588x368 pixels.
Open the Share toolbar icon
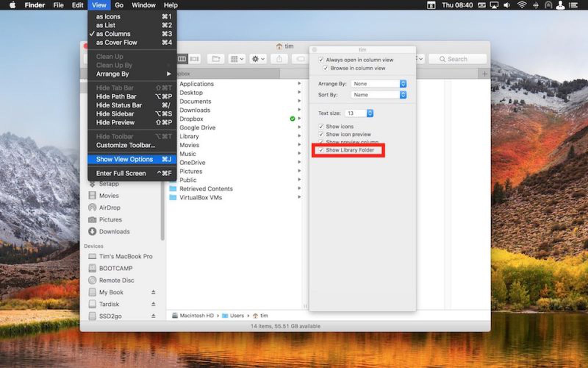point(279,59)
